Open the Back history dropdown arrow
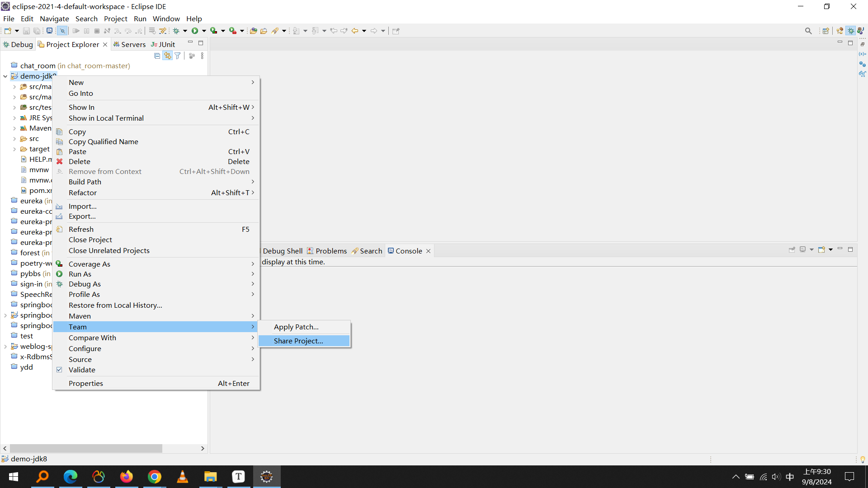This screenshot has height=488, width=868. coord(364,31)
